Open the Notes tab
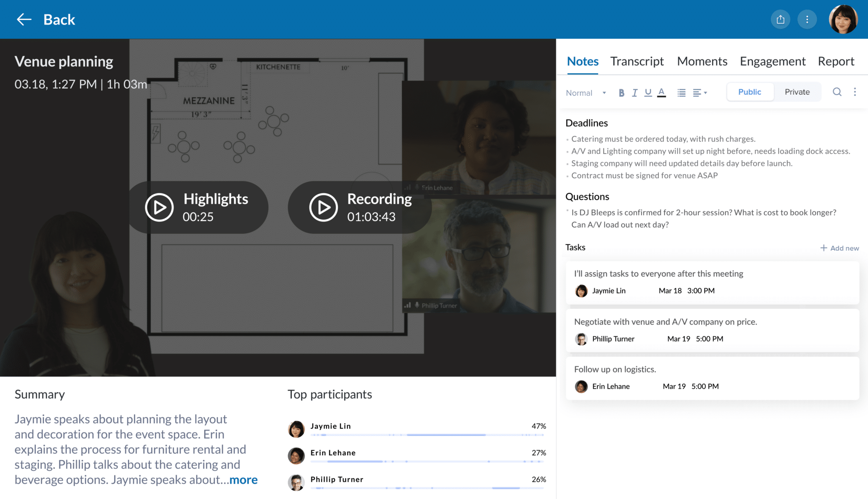Image resolution: width=868 pixels, height=499 pixels. [583, 61]
